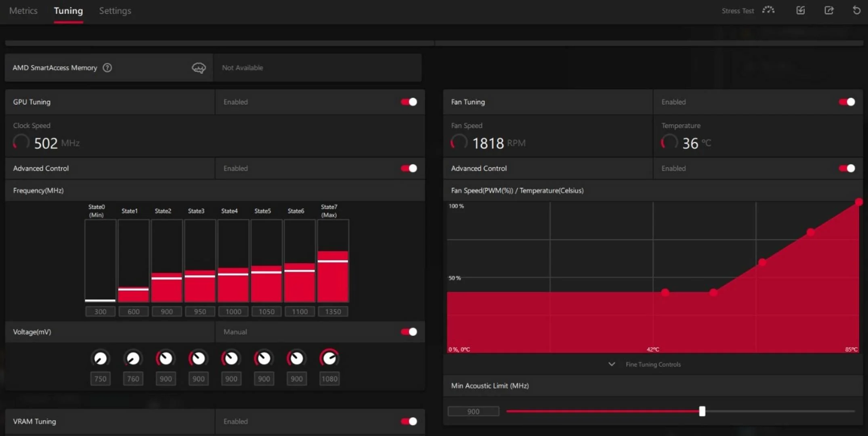Start the Stress Test

[x=738, y=11]
